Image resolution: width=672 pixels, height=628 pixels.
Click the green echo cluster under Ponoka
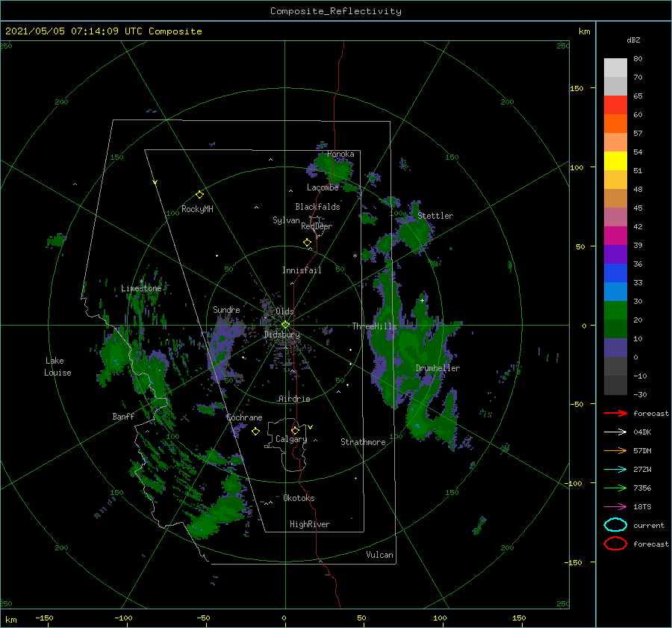(x=334, y=170)
